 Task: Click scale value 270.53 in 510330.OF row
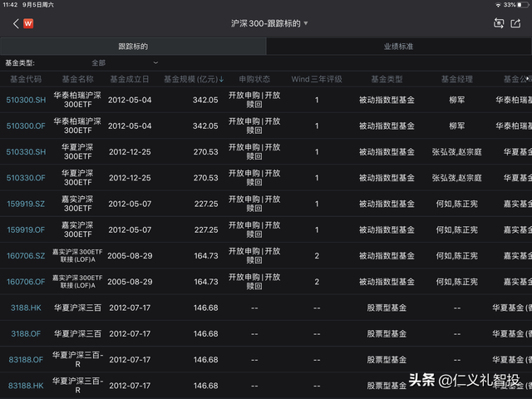click(205, 178)
